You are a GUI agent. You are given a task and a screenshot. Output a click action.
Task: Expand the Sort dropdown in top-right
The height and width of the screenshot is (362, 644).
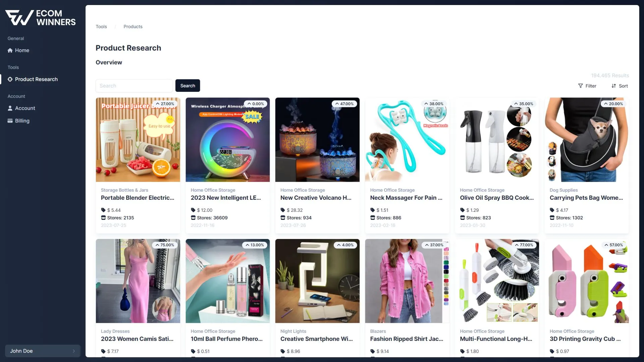coord(620,85)
